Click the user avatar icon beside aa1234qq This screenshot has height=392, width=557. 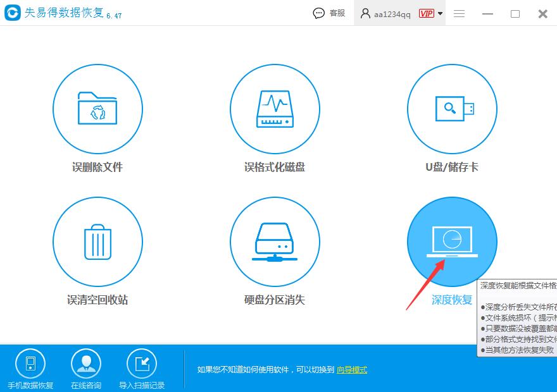365,13
